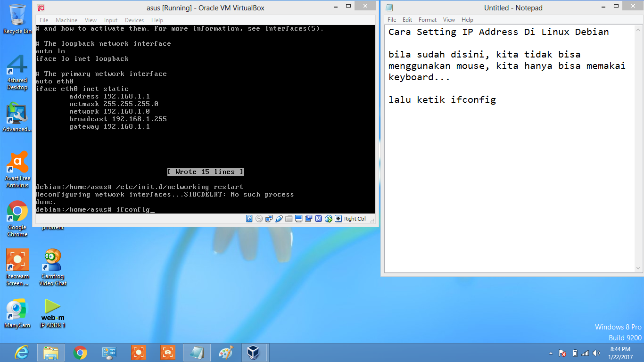Viewport: 644px width, 362px height.
Task: Click the hard disk activity icon in VirtualBox status bar
Action: (x=249, y=218)
